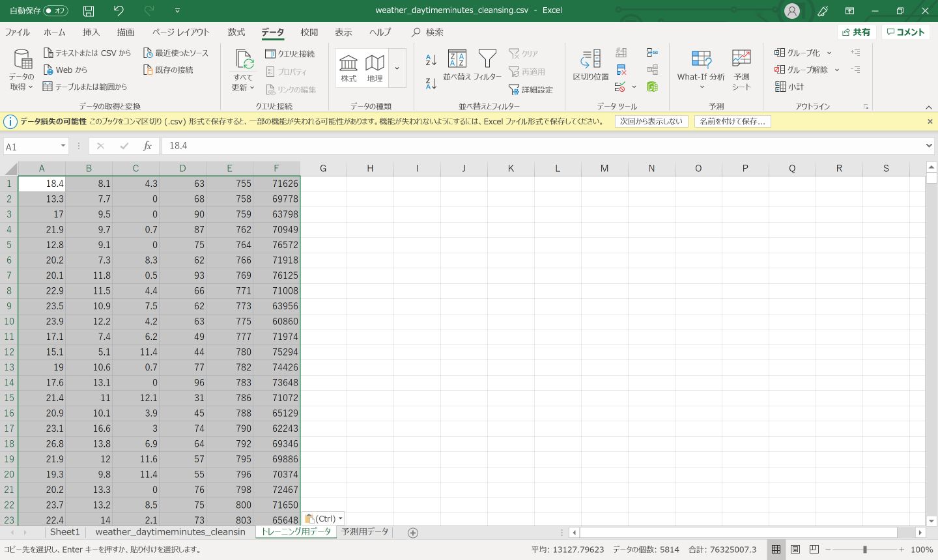This screenshot has width=938, height=560.
Task: Click the user account avatar
Action: coord(792,10)
